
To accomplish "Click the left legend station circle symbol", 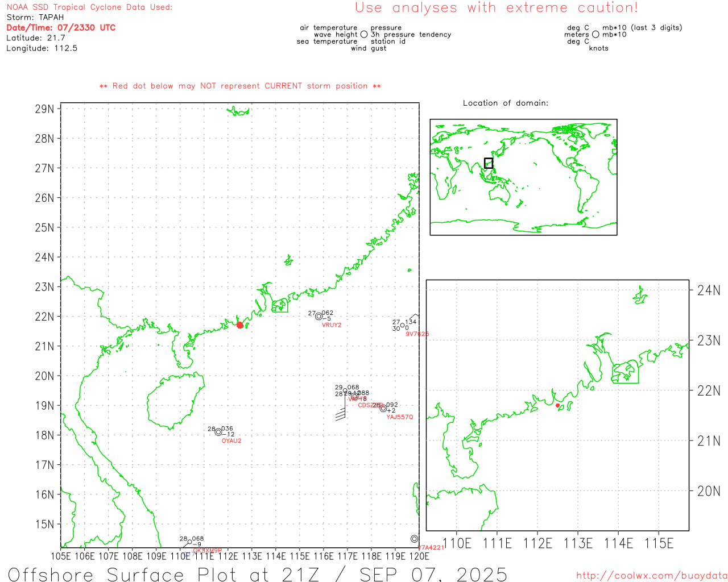I will (x=364, y=35).
